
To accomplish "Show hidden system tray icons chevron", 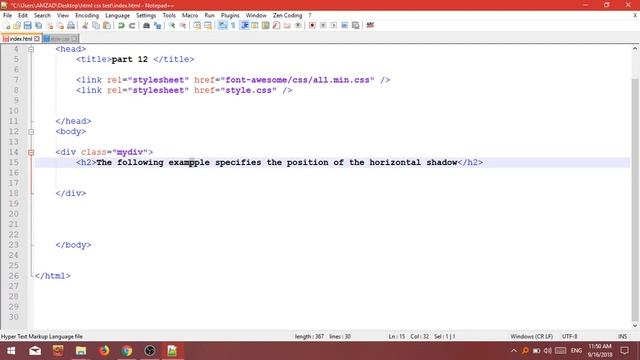I will [x=514, y=351].
